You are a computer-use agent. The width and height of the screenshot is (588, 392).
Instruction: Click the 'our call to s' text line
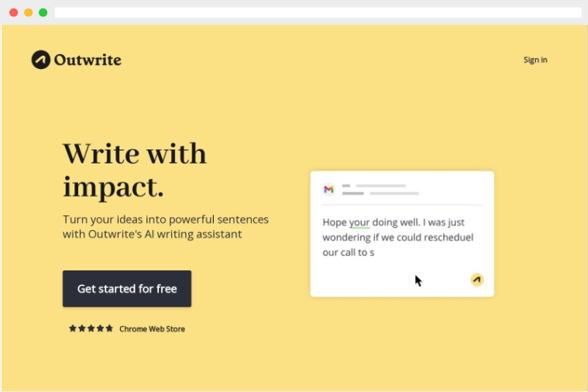click(349, 253)
